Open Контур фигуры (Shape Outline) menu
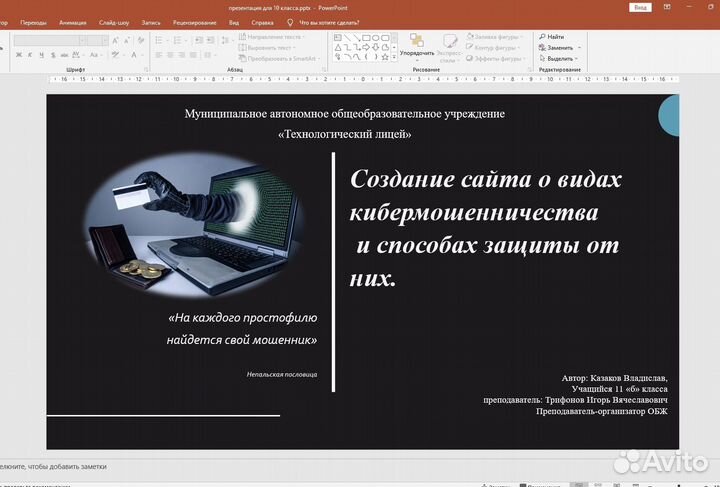 point(493,47)
